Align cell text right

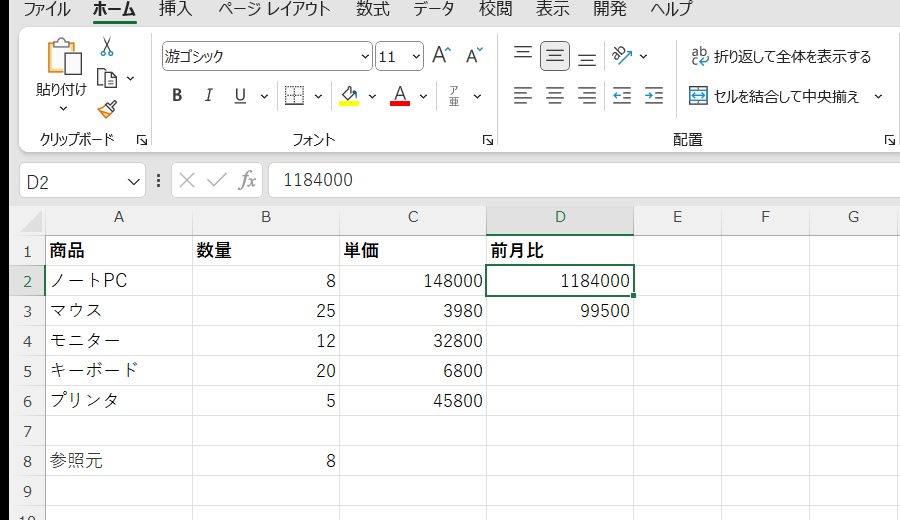tap(587, 96)
